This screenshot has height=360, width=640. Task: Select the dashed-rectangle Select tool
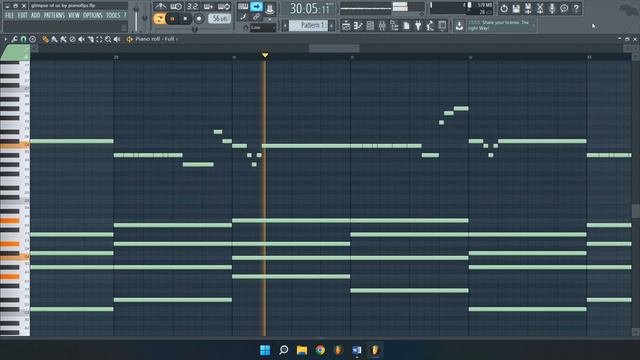coord(99,39)
